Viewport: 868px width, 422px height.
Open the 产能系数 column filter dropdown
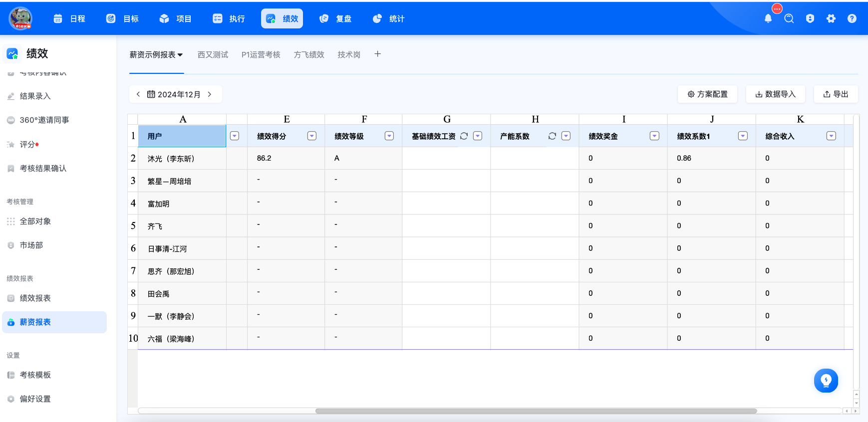(566, 136)
